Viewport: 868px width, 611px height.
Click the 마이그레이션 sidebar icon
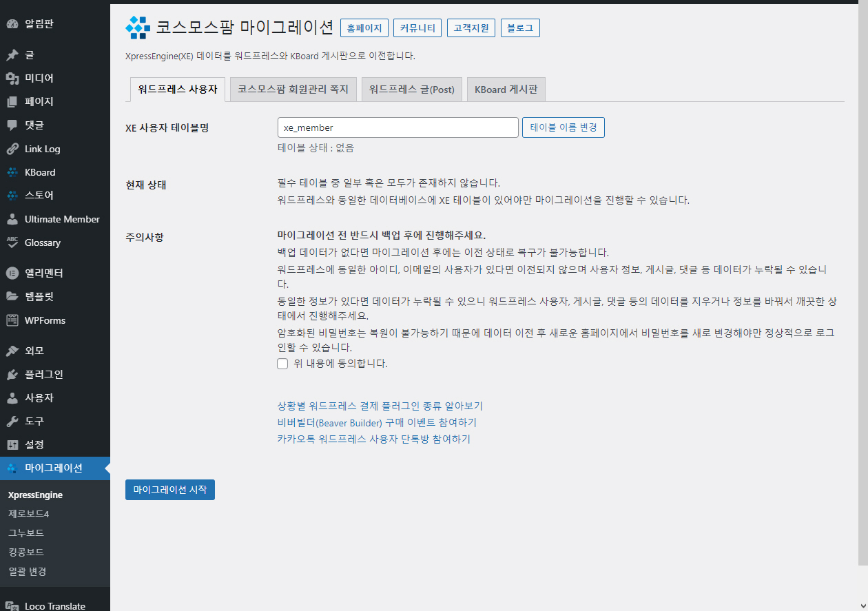(x=12, y=468)
